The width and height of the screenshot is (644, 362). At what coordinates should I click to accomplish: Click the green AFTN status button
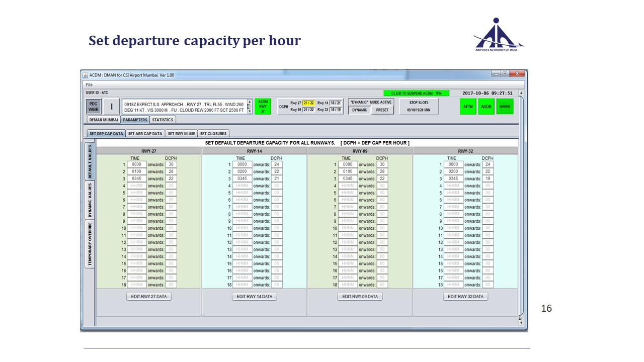click(x=468, y=107)
